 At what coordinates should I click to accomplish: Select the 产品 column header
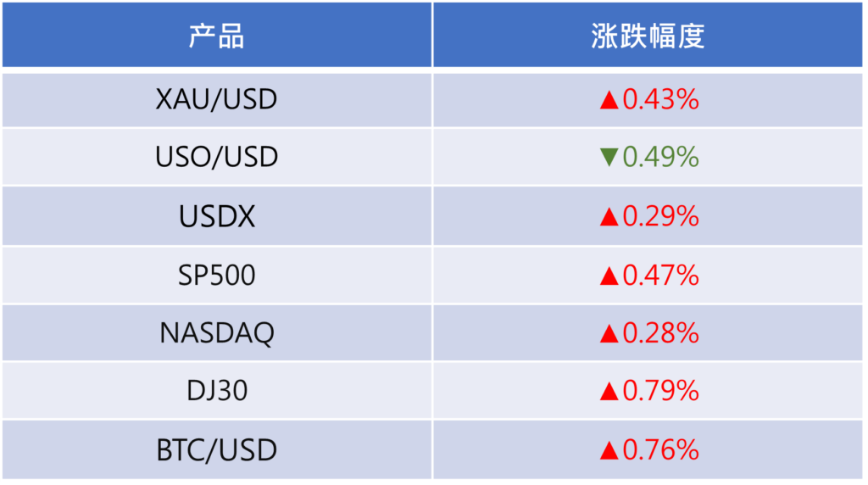click(217, 36)
